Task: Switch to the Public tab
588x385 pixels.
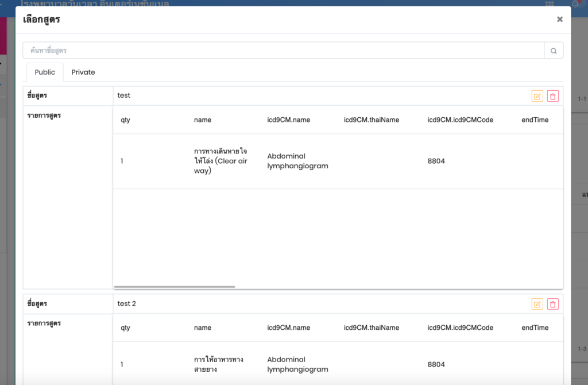Action: point(45,72)
